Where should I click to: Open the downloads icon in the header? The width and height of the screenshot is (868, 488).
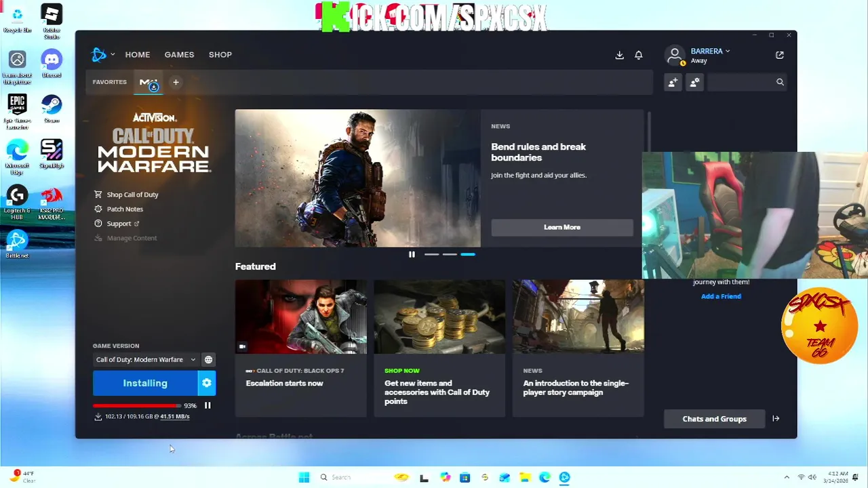click(619, 55)
